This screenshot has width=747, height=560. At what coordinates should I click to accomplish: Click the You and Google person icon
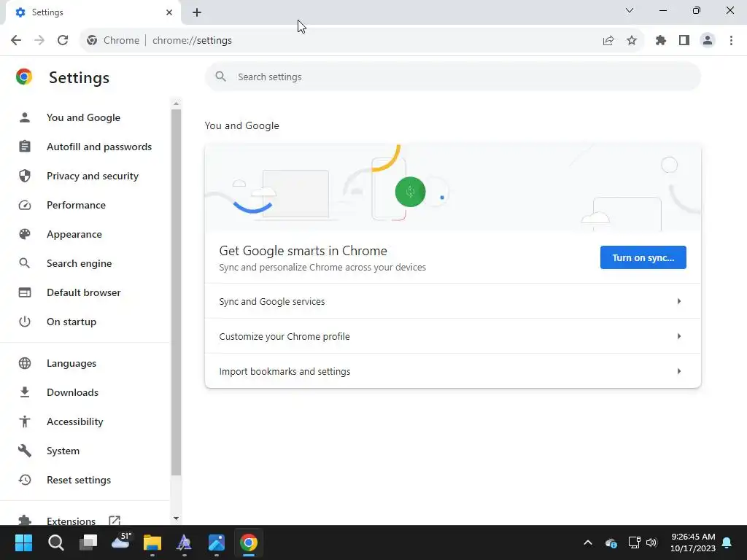pyautogui.click(x=25, y=117)
